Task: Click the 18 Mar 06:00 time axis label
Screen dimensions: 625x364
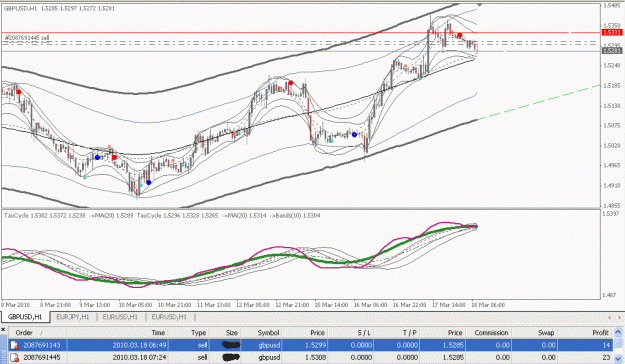Action: coord(488,305)
